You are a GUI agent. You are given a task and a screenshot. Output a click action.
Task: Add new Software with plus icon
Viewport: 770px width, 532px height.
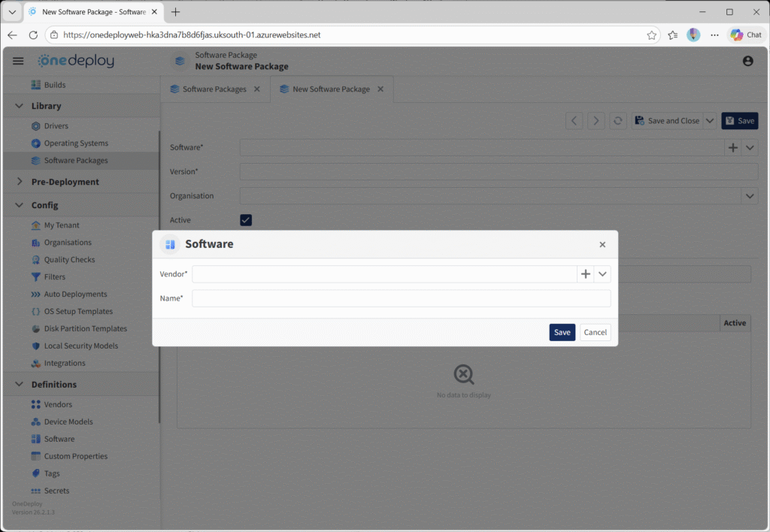coord(732,148)
